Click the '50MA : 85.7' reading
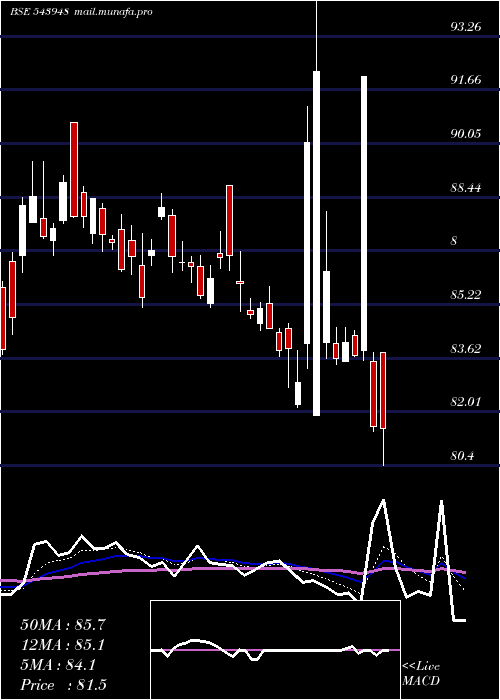Screen dimensions: 500x700 click(63, 625)
